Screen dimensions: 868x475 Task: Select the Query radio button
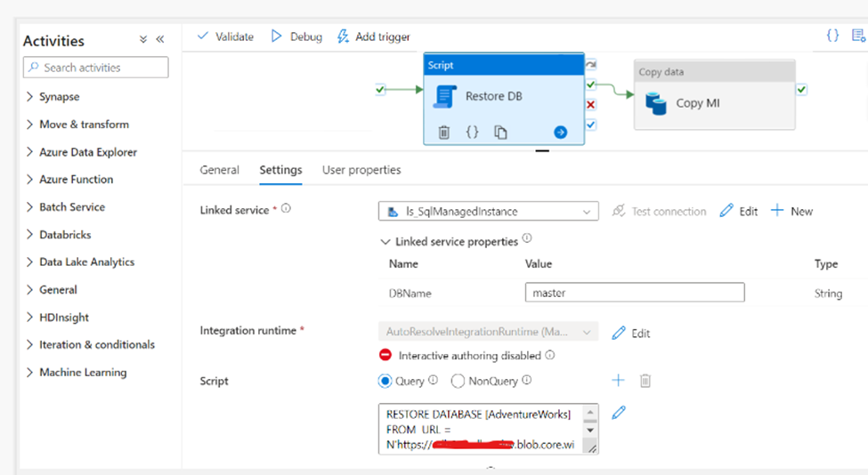[x=385, y=381]
